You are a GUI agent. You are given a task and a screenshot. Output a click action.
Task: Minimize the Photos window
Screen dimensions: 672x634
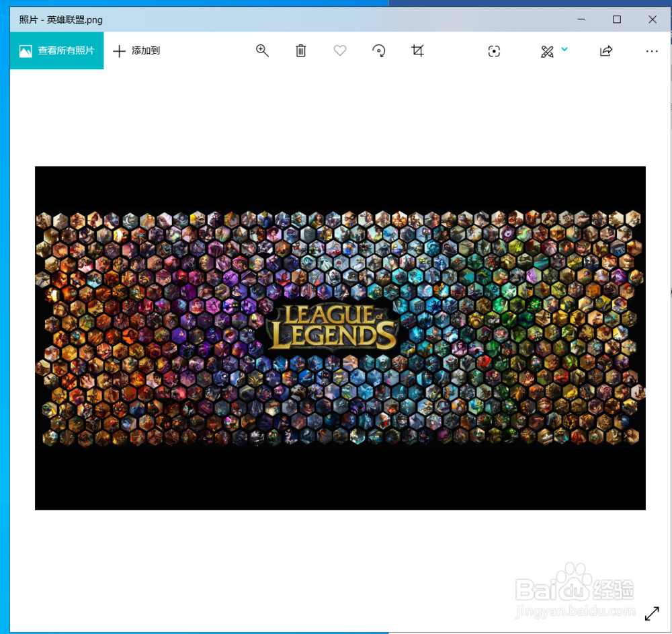[581, 19]
